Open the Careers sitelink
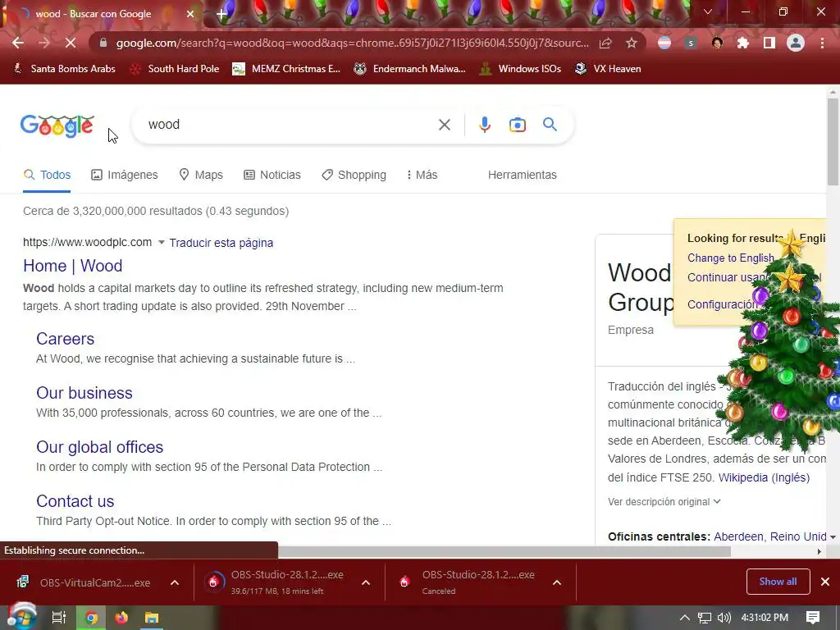Image resolution: width=840 pixels, height=630 pixels. click(66, 339)
